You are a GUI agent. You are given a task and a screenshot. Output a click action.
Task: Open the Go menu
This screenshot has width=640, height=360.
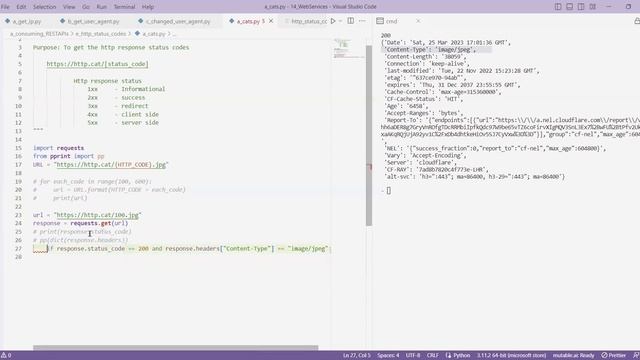pos(86,7)
